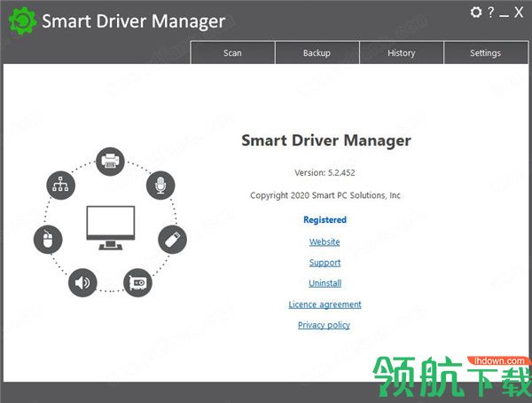Click the network hierarchy icon
Screen dimensions: 532x403
point(60,186)
